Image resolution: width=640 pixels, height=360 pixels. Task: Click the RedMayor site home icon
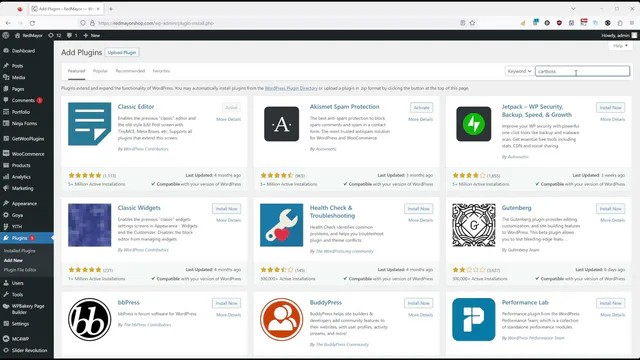click(x=18, y=36)
